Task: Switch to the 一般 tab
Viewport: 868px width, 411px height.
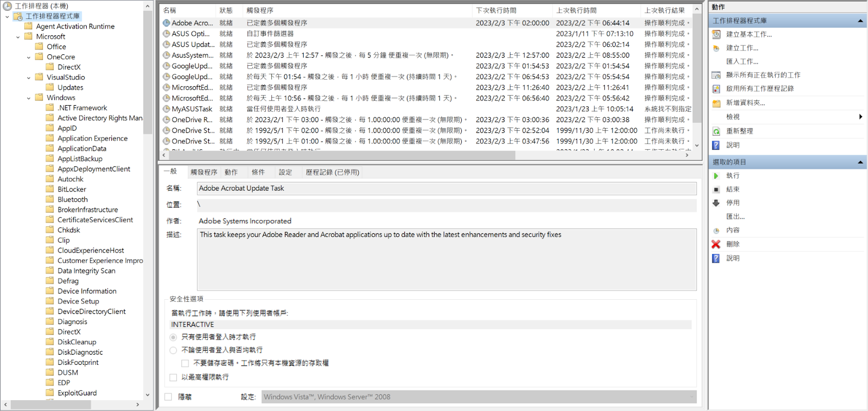Action: (170, 172)
